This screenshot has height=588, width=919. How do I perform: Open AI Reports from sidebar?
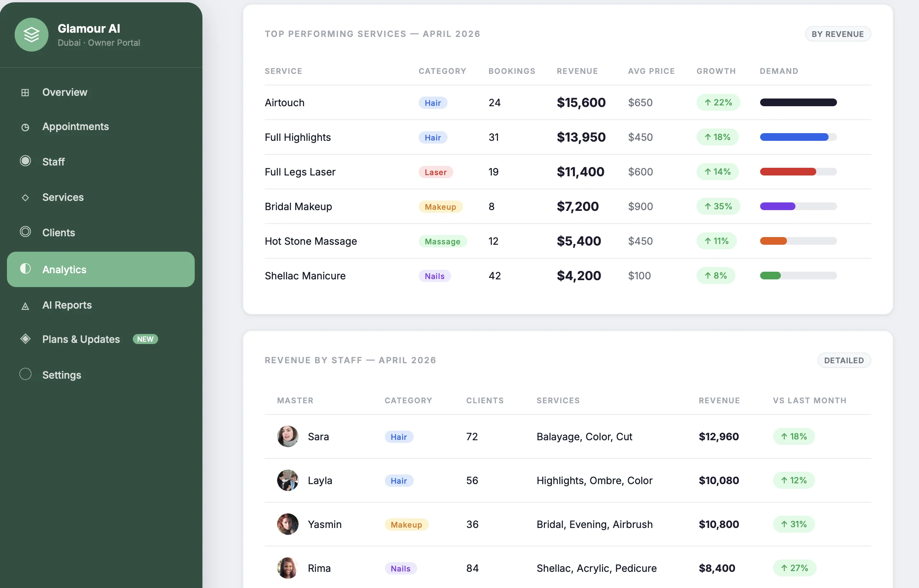coord(101,305)
